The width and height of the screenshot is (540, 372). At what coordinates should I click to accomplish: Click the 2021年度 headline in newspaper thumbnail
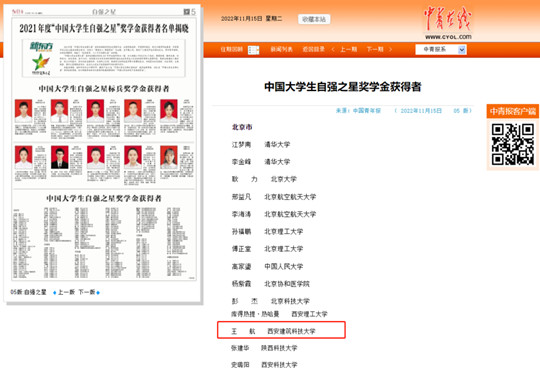click(104, 28)
